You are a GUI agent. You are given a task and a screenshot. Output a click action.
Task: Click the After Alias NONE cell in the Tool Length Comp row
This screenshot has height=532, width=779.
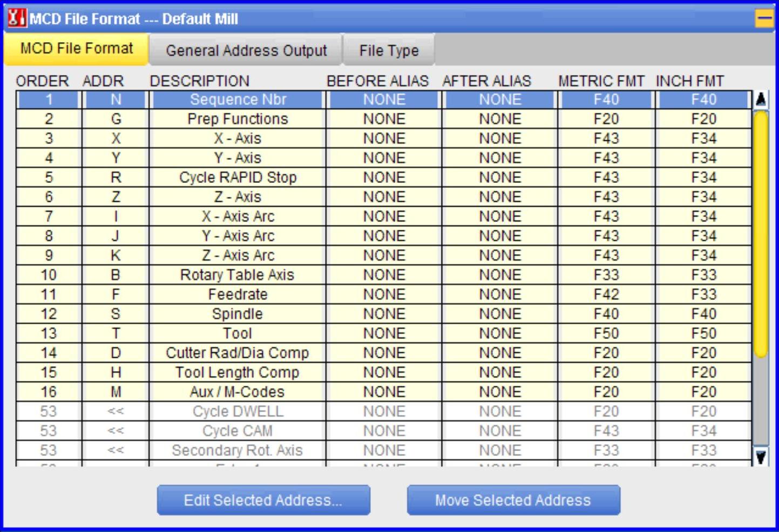[x=500, y=372]
